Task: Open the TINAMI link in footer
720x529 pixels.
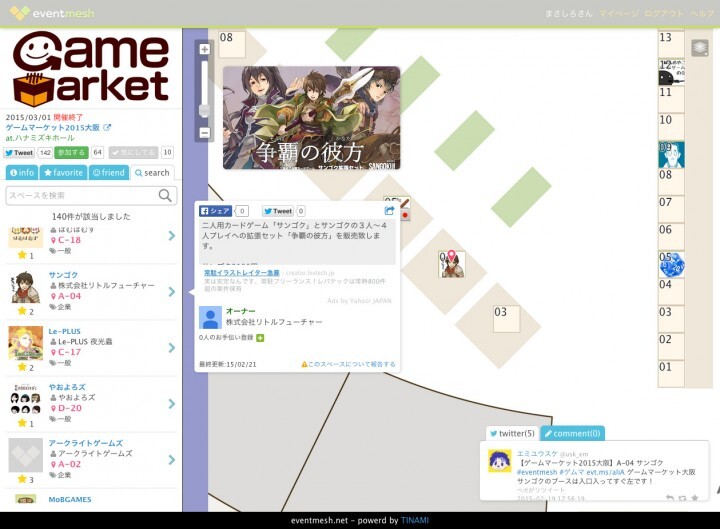Action: [415, 520]
